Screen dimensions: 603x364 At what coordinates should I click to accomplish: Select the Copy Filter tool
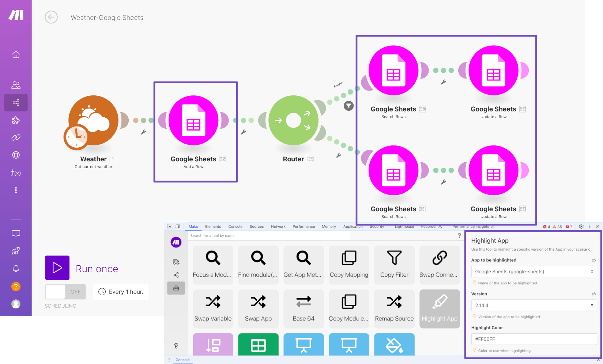394,265
